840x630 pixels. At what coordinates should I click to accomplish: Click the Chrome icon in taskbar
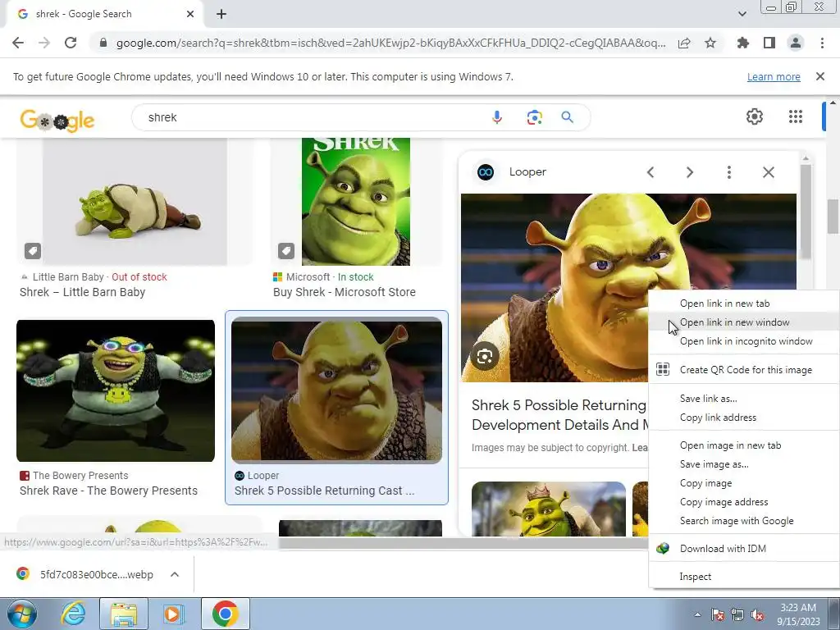tap(225, 614)
